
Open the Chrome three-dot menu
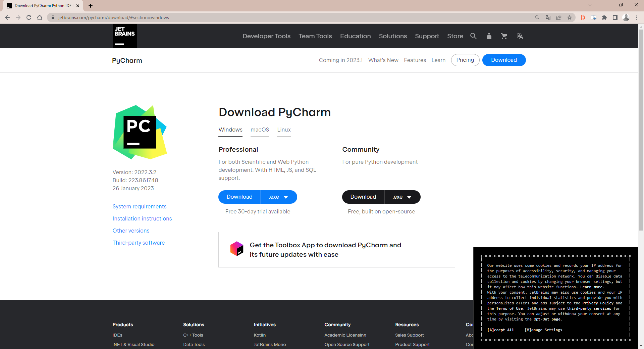(637, 17)
